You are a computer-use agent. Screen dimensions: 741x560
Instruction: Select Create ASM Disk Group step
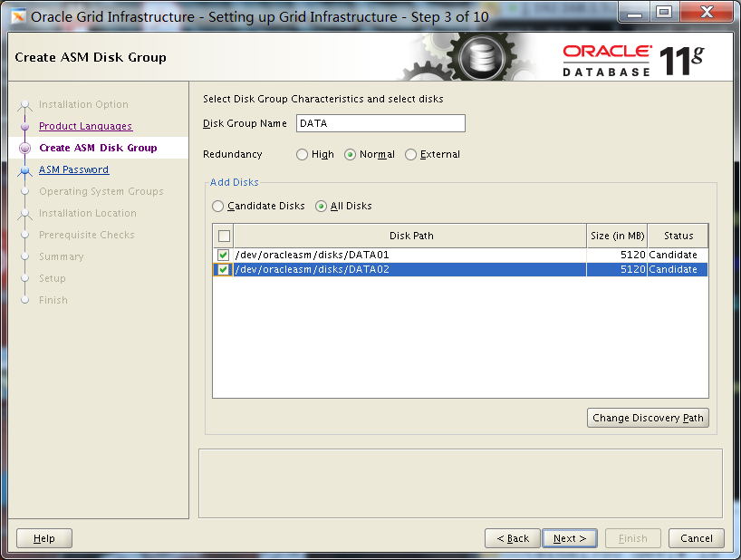coord(98,148)
